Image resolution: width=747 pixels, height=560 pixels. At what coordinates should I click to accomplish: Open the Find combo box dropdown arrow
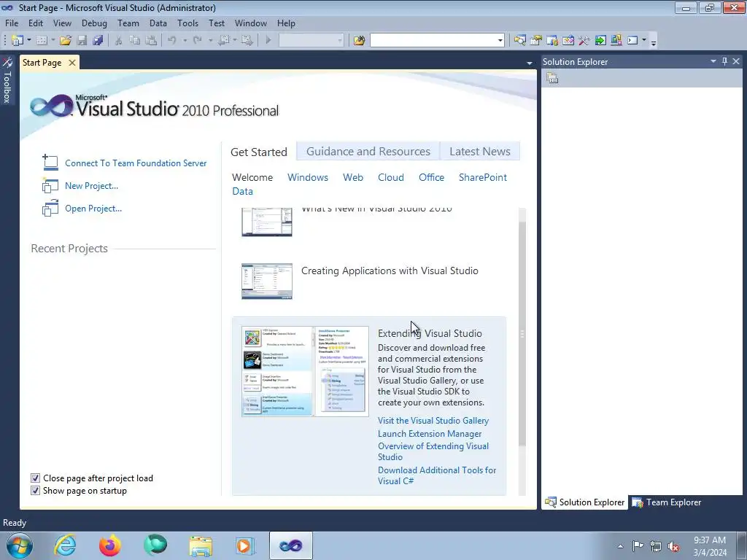[x=500, y=41]
